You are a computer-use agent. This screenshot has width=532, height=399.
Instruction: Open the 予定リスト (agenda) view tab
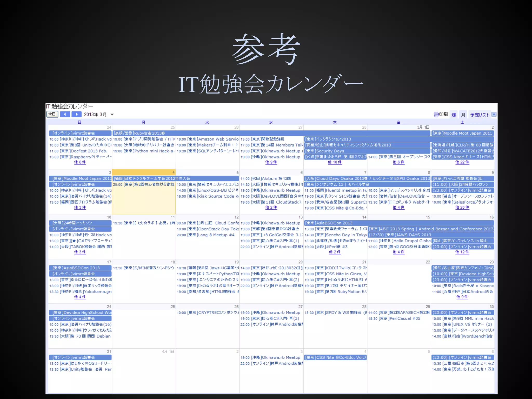click(x=480, y=115)
